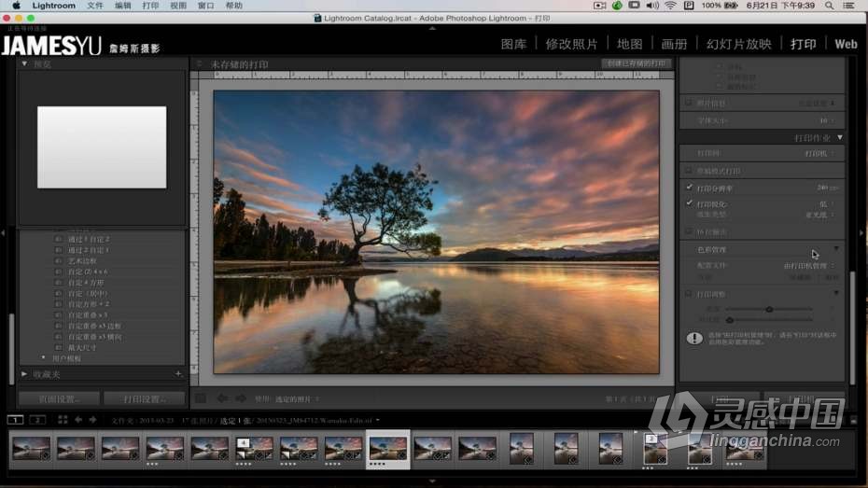The height and width of the screenshot is (488, 868).
Task: Toggle the 打印分辨率 checkbox
Action: click(689, 188)
